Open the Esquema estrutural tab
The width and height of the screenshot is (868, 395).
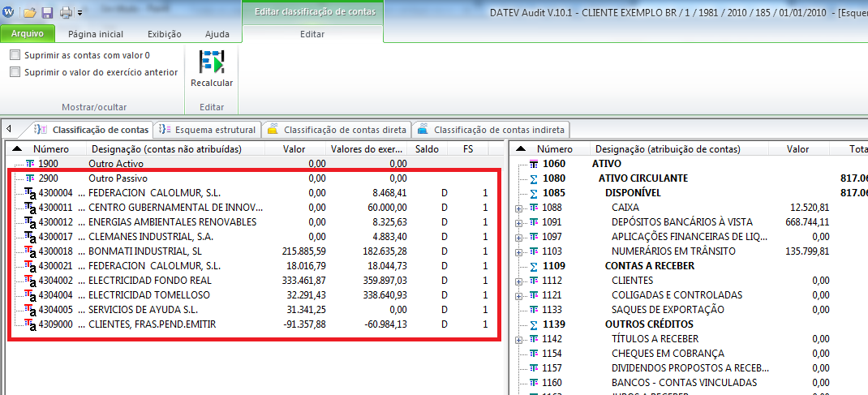tap(207, 130)
